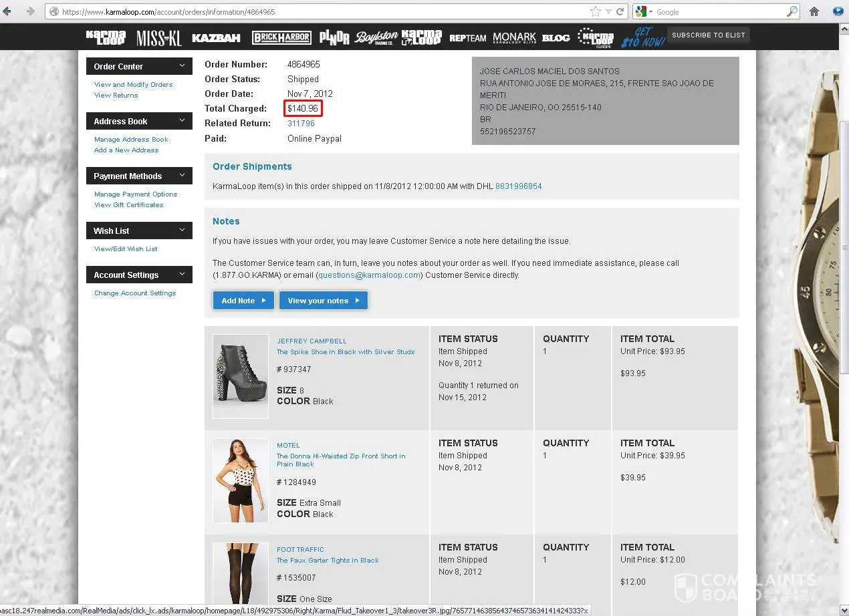The height and width of the screenshot is (616, 849).
Task: Open the PLNDR store logo
Action: tap(334, 38)
